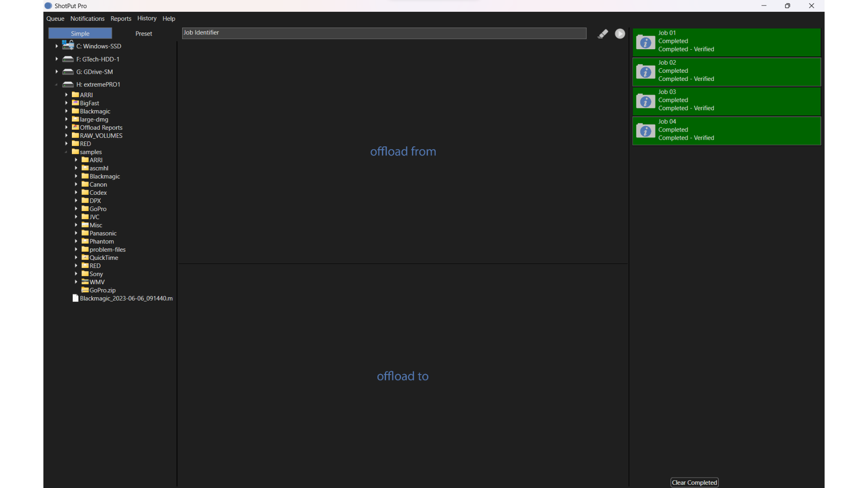The height and width of the screenshot is (488, 868).
Task: Collapse the H: extremePRO1 drive
Action: pos(57,84)
